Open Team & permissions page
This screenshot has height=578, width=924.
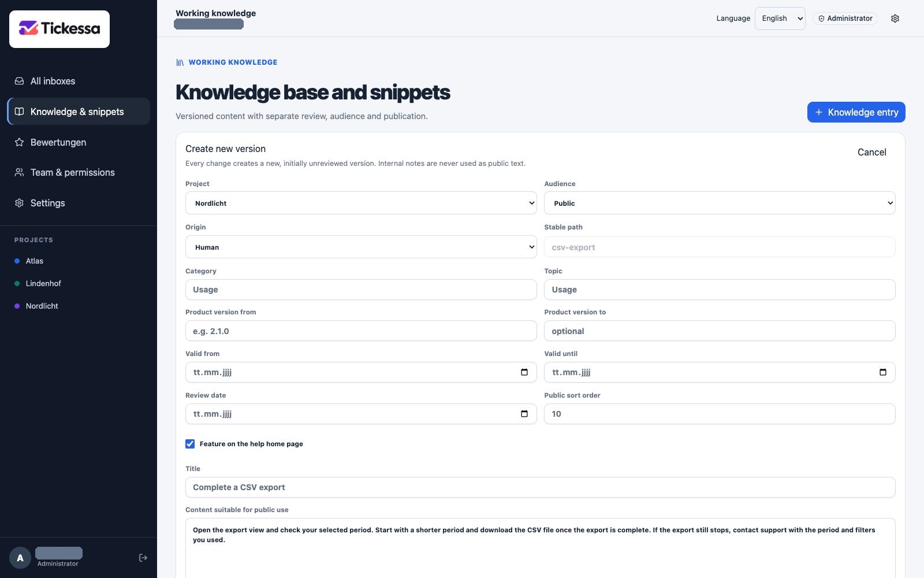79,172
